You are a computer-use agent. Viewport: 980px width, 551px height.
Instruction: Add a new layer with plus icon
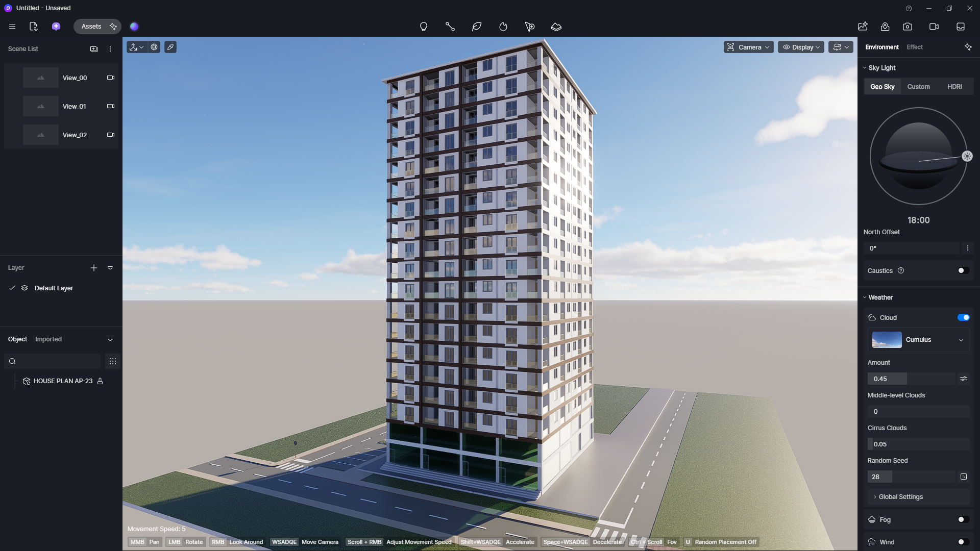tap(94, 268)
